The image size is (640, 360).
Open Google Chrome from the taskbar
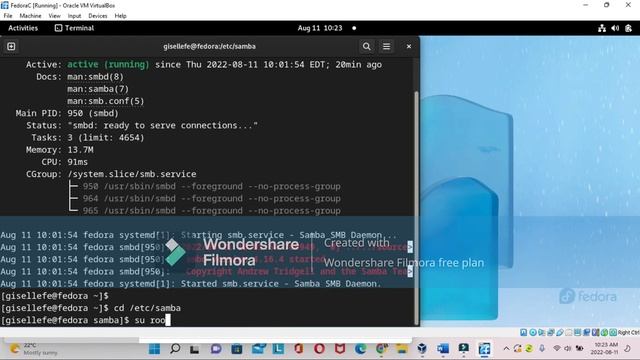[x=382, y=349]
